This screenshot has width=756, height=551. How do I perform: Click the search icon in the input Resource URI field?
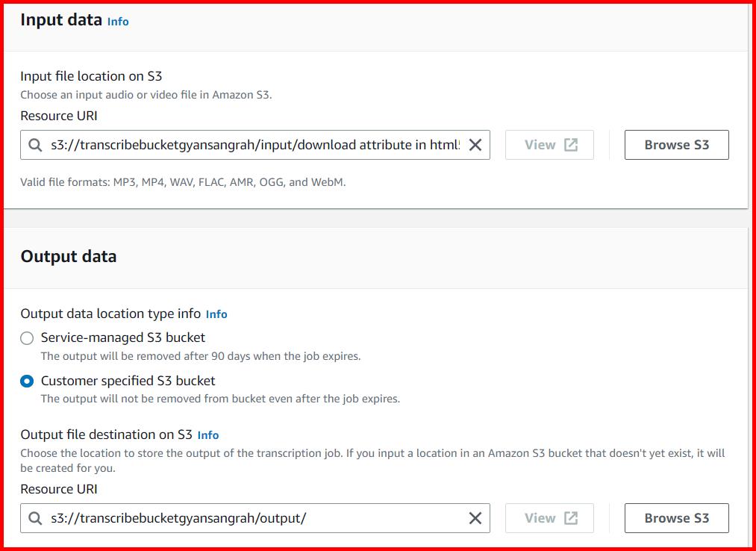point(34,145)
